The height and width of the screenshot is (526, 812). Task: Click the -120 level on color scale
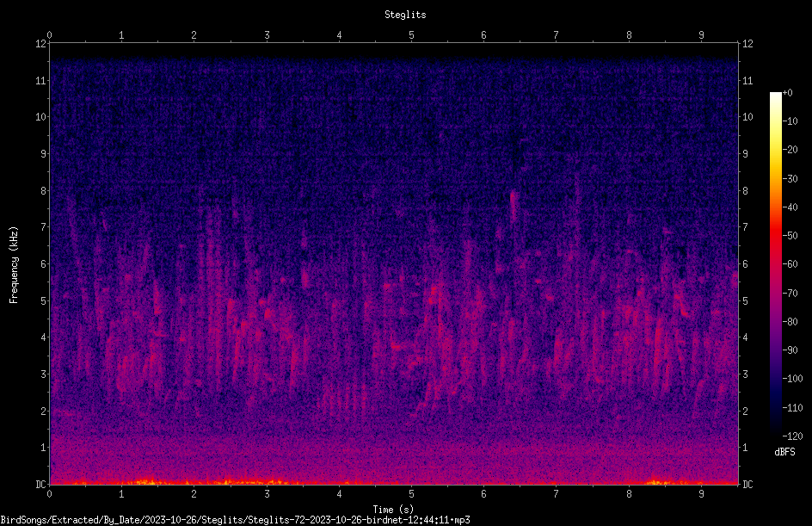pos(792,436)
